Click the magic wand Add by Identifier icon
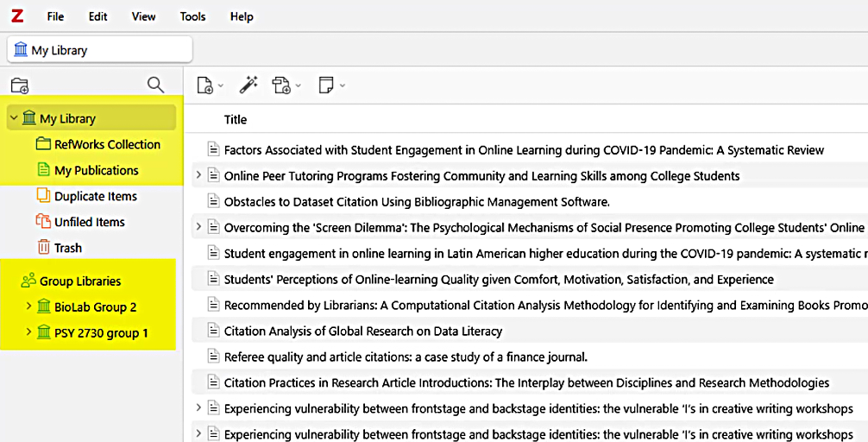868x442 pixels. click(x=248, y=85)
